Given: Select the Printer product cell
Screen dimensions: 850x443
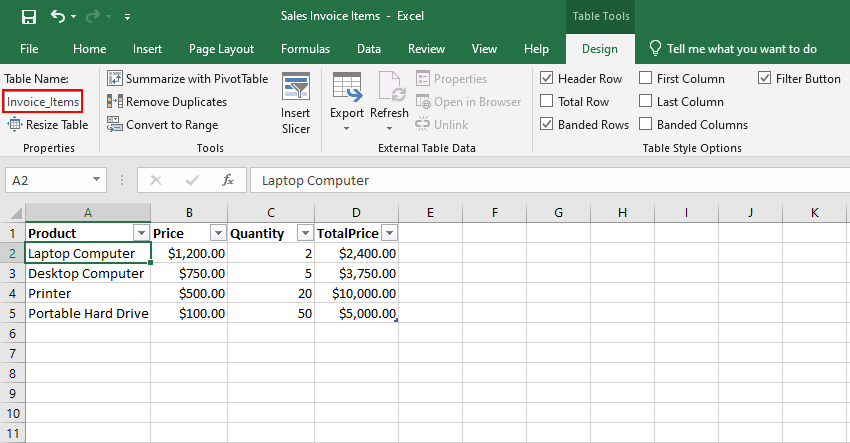Looking at the screenshot, I should [88, 293].
